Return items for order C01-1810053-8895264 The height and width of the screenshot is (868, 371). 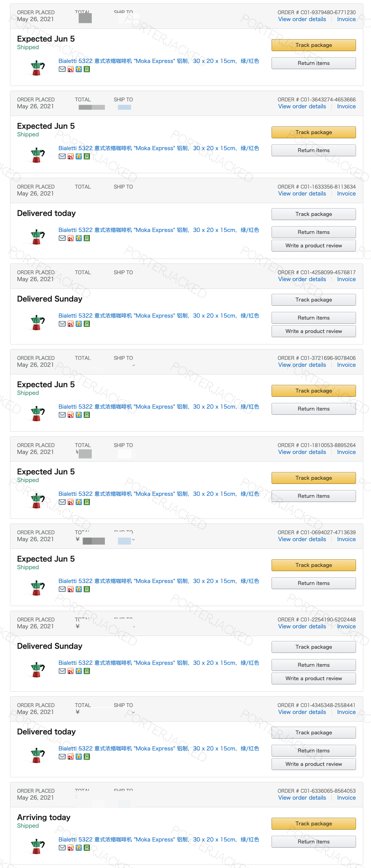click(313, 496)
